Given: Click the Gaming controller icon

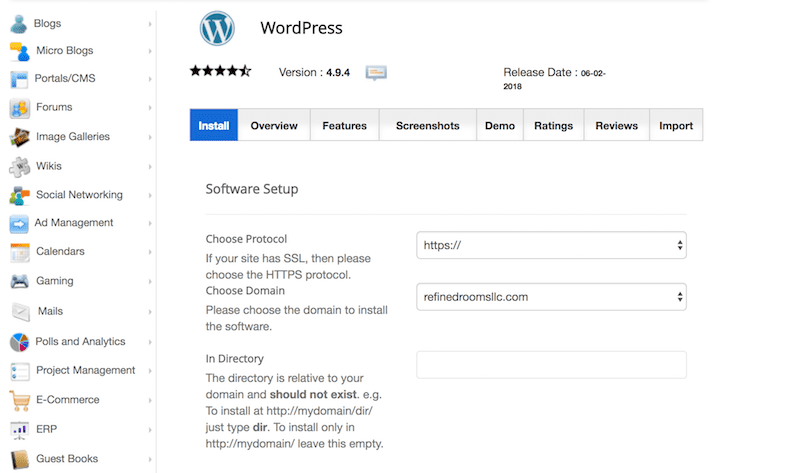Looking at the screenshot, I should pos(19,281).
